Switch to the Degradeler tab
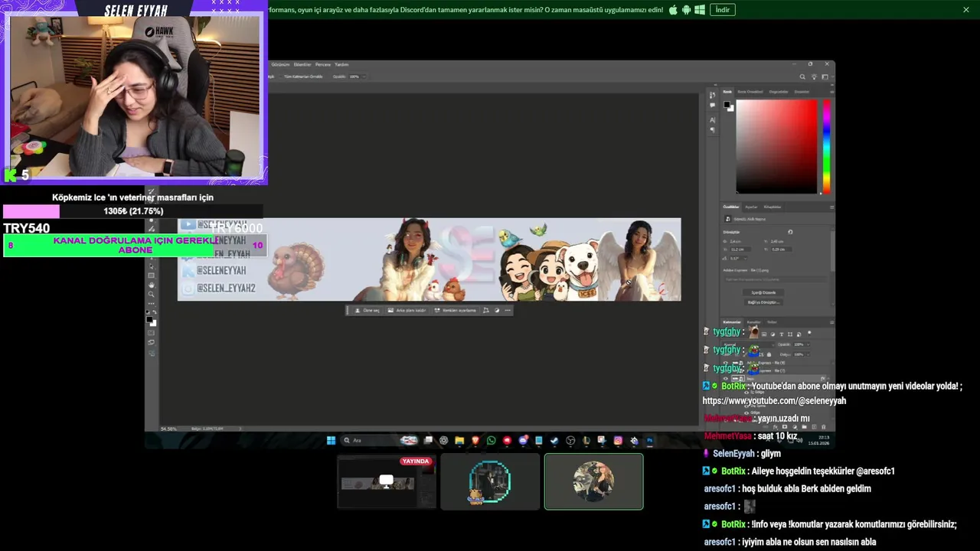The image size is (980, 551). (779, 92)
